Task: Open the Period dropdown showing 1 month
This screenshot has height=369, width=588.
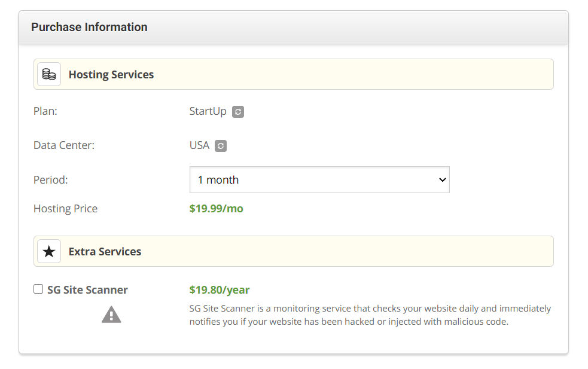Action: click(x=319, y=180)
